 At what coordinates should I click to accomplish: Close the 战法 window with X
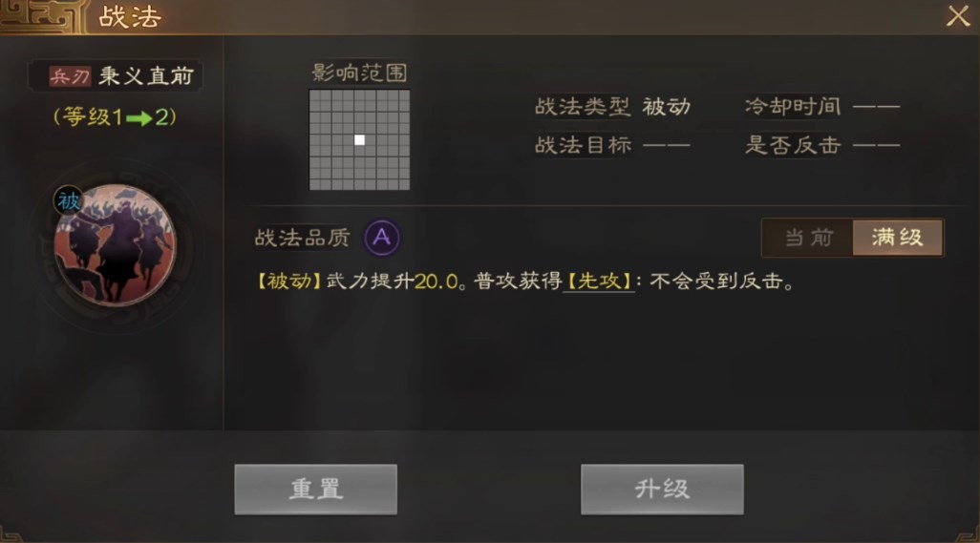coord(958,16)
